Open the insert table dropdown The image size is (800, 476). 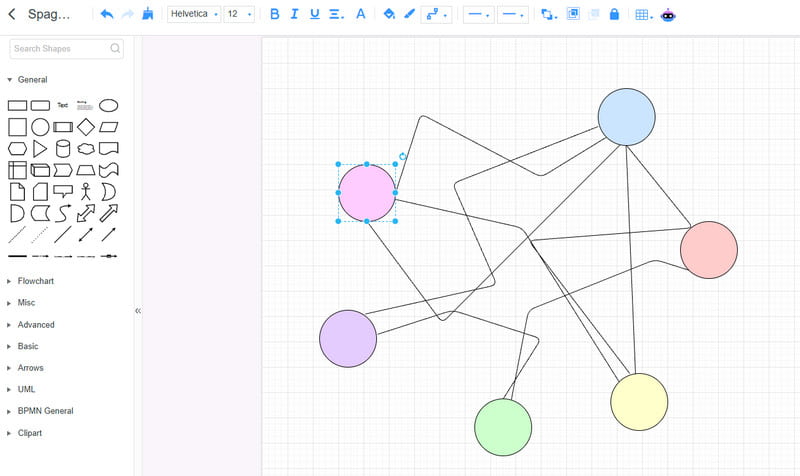click(644, 15)
